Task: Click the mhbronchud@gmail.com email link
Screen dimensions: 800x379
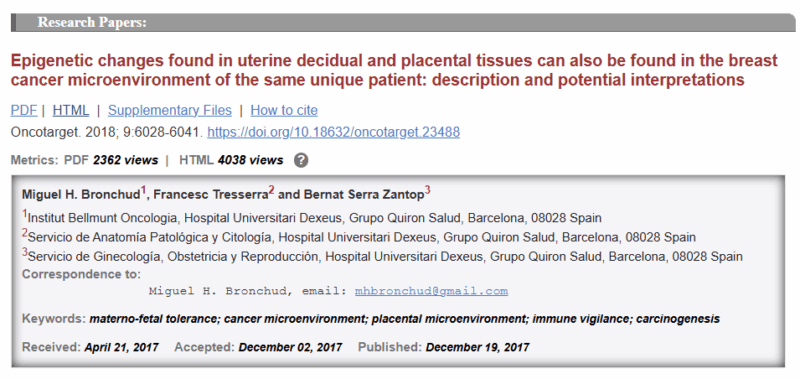Action: pyautogui.click(x=431, y=291)
